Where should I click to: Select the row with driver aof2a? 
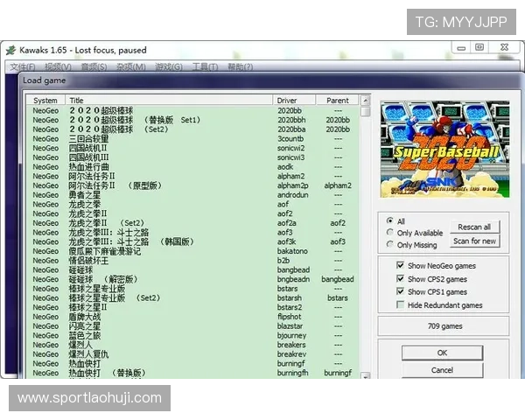tap(192, 223)
